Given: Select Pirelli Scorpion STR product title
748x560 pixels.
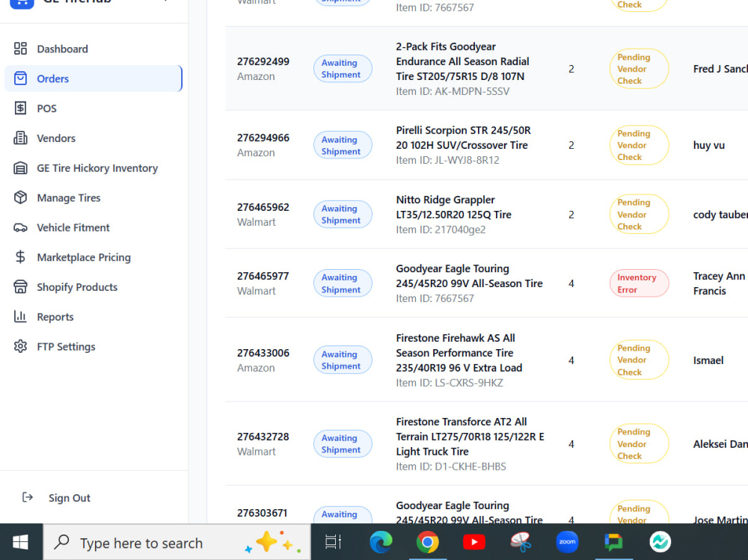Looking at the screenshot, I should point(463,138).
